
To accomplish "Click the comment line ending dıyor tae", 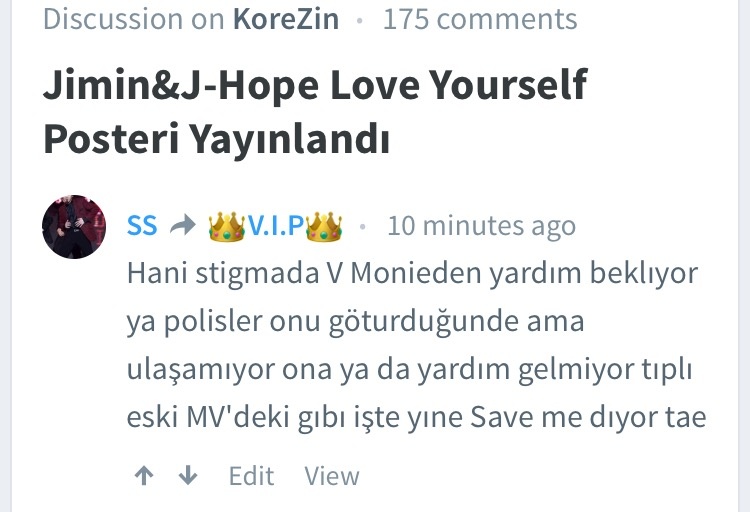I will 417,417.
